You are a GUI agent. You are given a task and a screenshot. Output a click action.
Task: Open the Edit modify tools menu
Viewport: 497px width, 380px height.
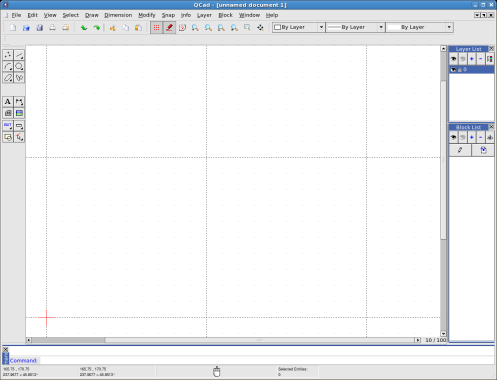pyautogui.click(x=8, y=126)
